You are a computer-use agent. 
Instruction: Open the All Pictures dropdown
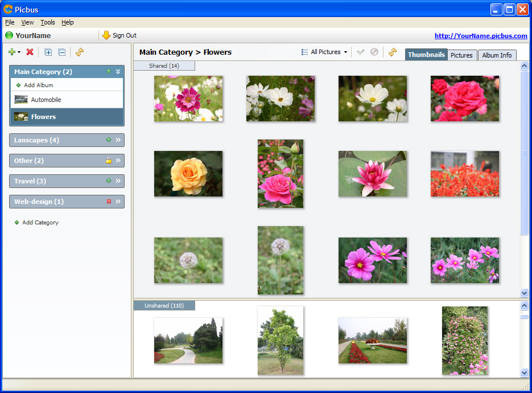click(x=346, y=52)
